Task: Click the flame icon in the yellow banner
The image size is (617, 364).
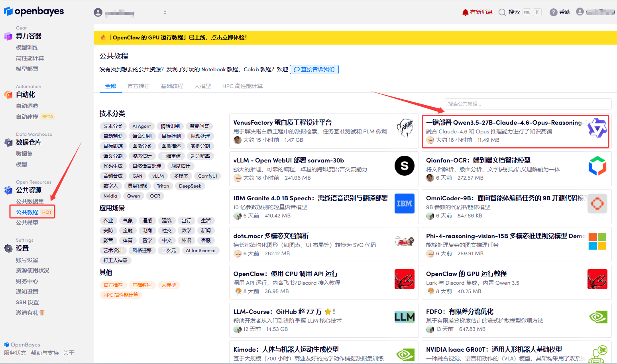Action: click(103, 37)
